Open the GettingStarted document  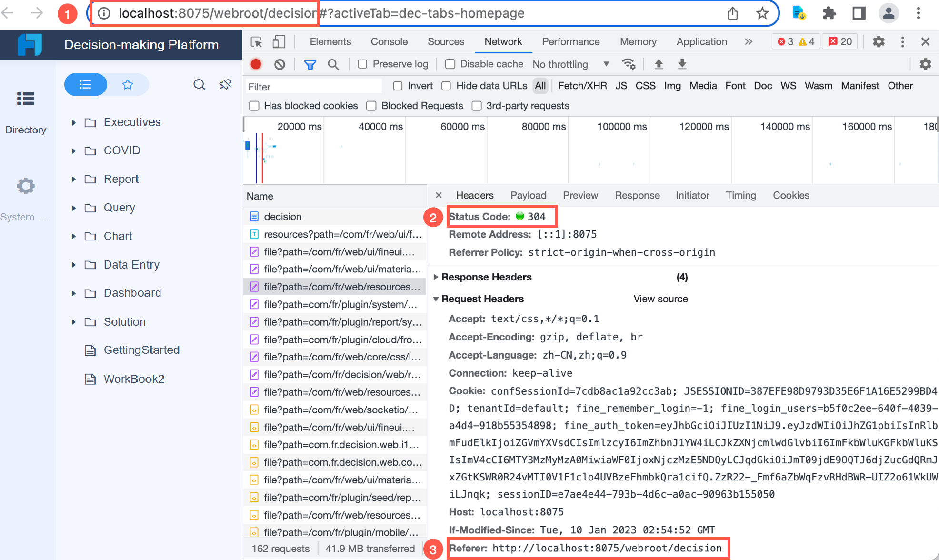click(141, 350)
